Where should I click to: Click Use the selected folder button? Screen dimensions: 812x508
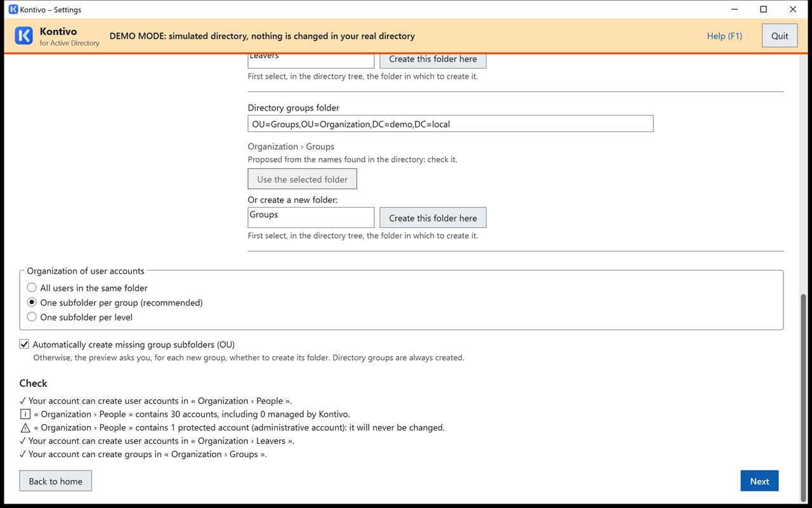point(303,179)
